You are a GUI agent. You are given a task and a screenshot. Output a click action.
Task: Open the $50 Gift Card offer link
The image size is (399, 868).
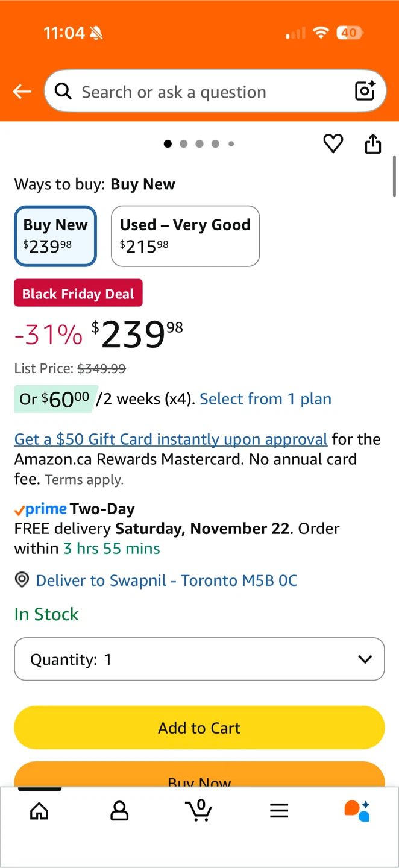[171, 439]
